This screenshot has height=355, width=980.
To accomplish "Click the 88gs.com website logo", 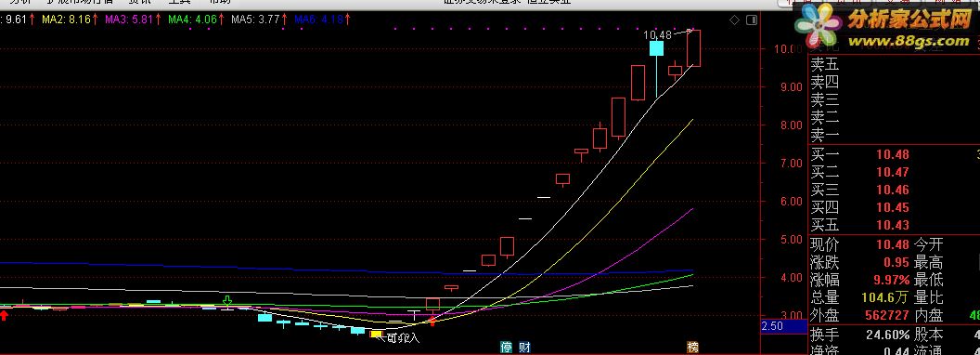I will (x=885, y=29).
